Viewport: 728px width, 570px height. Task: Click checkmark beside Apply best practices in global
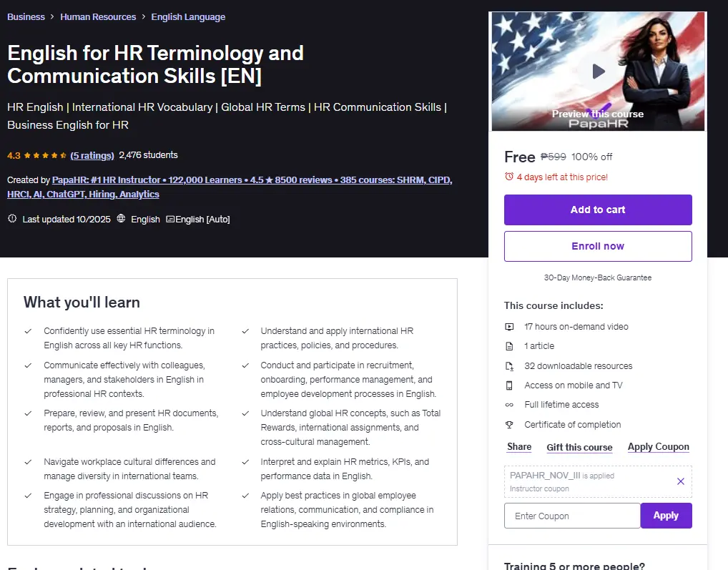click(245, 496)
